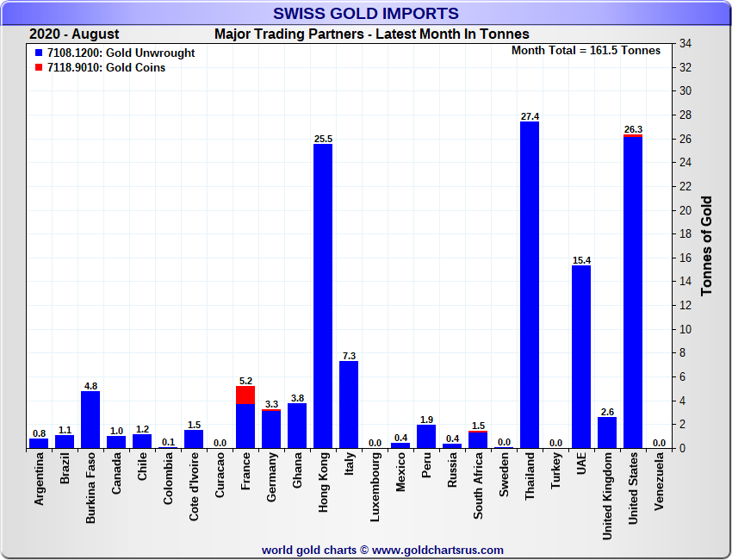Click the 27.4 value label above Thailand
The image size is (732, 560).
point(530,116)
